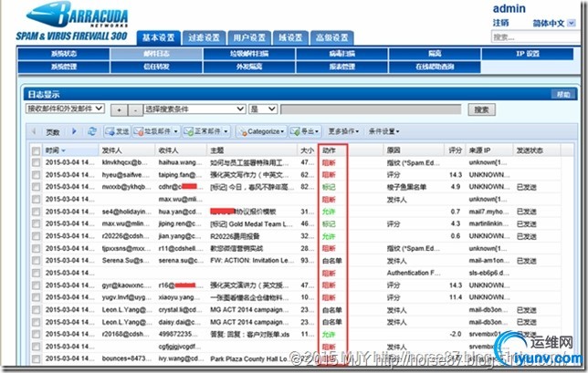588x373 pixels.
Task: Open the 外发隔离 navigation item
Action: [249, 67]
